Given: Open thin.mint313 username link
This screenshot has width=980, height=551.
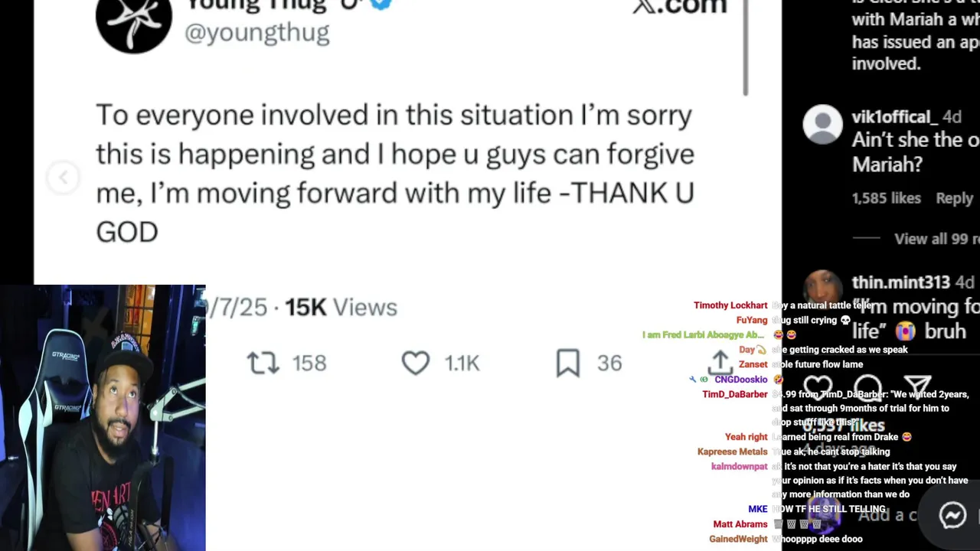Looking at the screenshot, I should (x=900, y=282).
